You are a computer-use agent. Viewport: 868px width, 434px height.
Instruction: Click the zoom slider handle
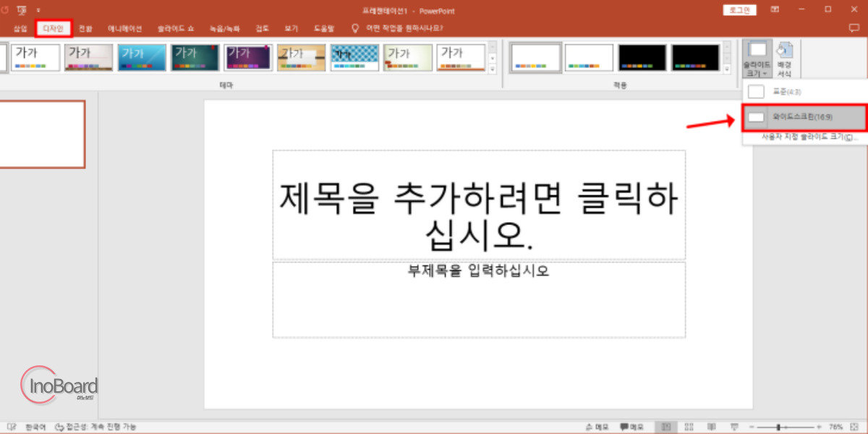pos(778,427)
